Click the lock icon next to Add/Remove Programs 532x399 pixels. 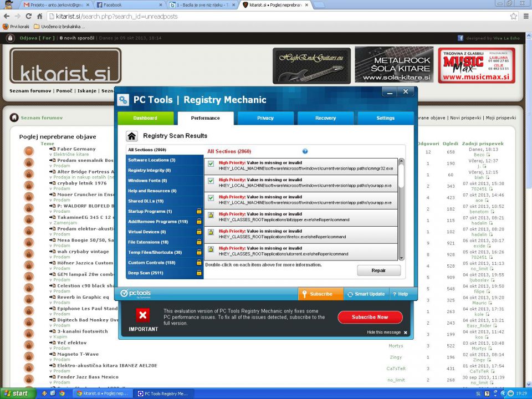199,221
